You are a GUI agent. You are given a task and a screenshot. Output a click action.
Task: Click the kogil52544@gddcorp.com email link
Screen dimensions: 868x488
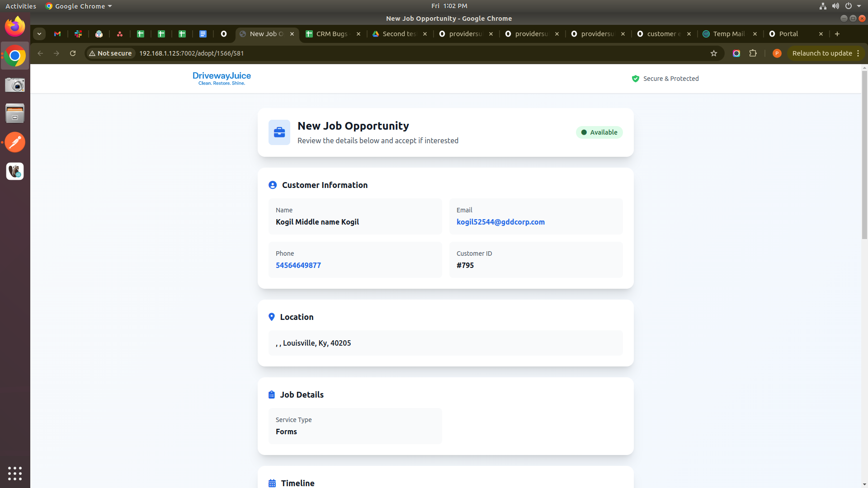tap(500, 222)
